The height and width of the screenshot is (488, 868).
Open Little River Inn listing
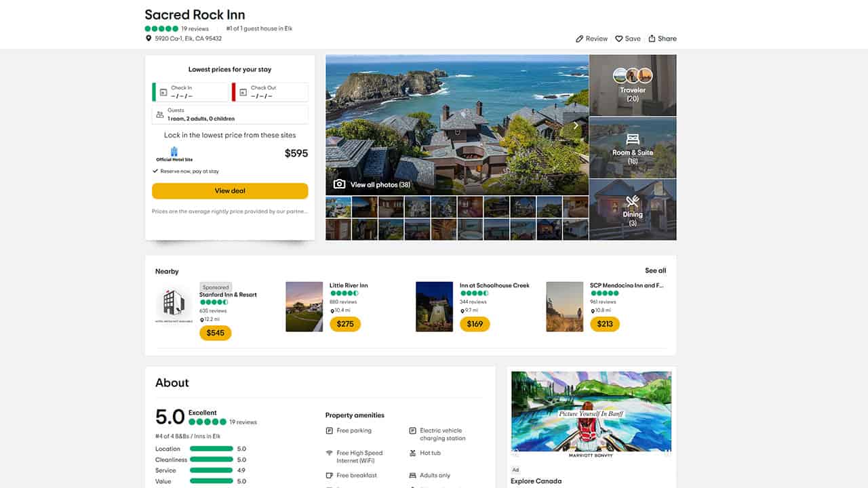pyautogui.click(x=349, y=285)
